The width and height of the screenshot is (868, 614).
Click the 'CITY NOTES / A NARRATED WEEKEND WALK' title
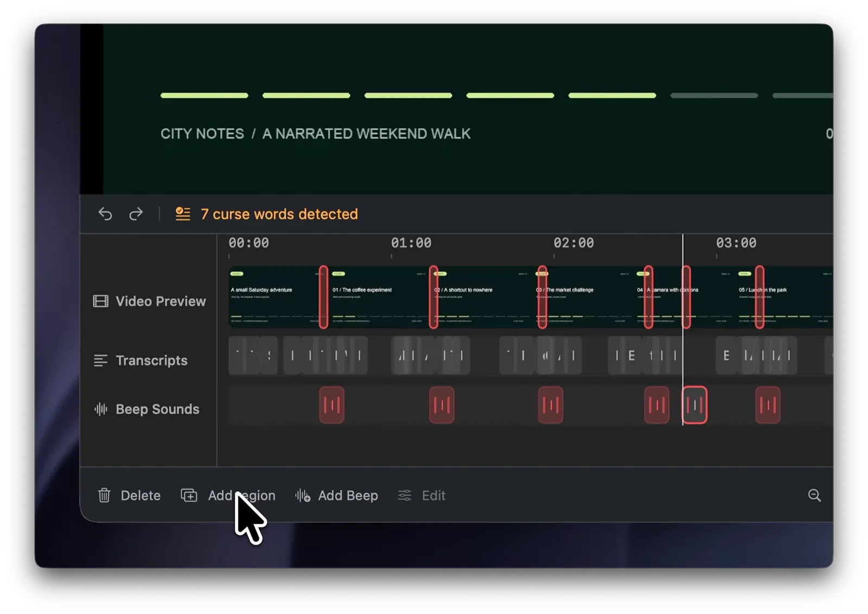315,134
